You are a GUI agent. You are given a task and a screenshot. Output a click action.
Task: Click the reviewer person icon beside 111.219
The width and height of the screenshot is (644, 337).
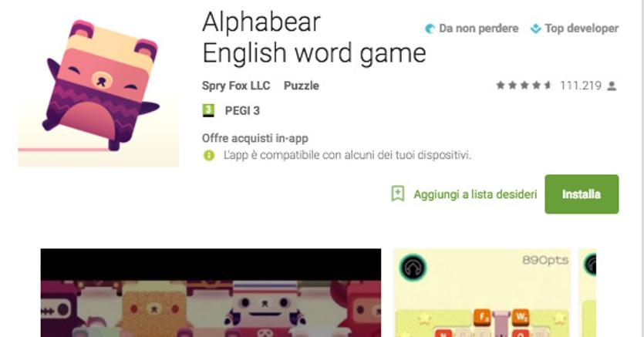(x=612, y=86)
